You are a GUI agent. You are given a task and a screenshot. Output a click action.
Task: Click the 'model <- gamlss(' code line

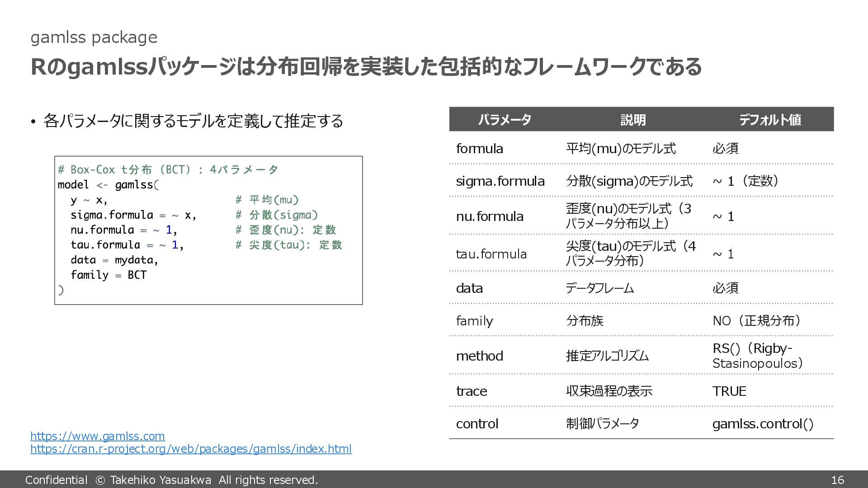[108, 185]
